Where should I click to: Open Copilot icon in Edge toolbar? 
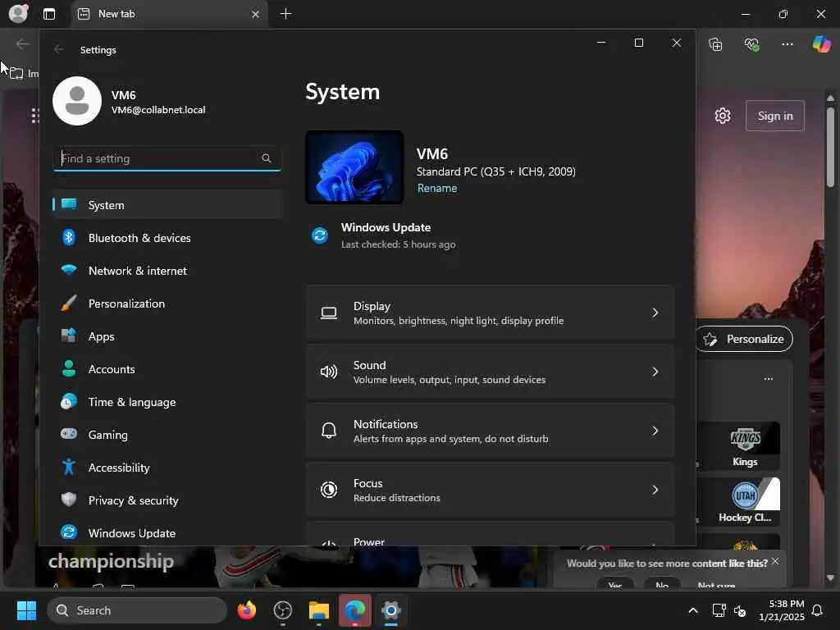tap(821, 44)
